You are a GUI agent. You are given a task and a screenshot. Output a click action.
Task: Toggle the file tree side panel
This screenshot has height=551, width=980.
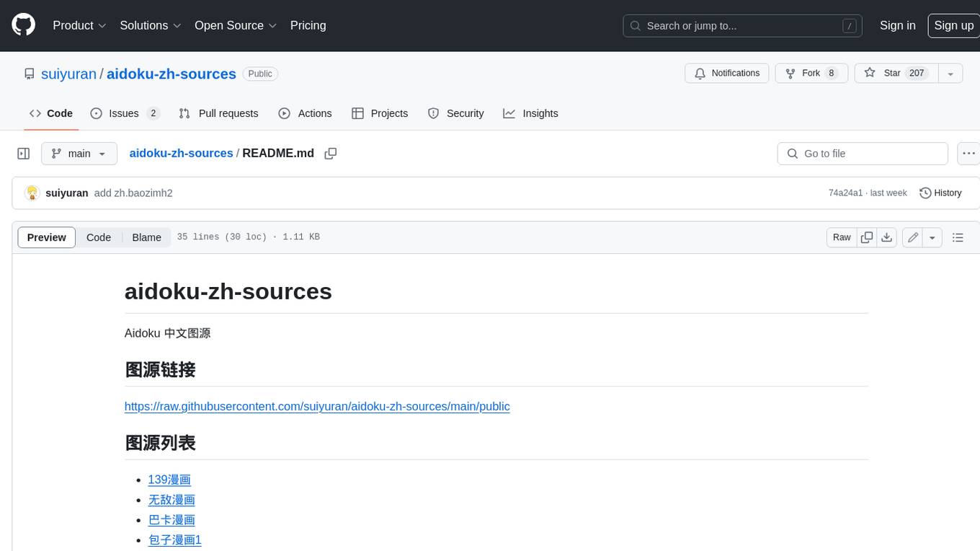24,154
